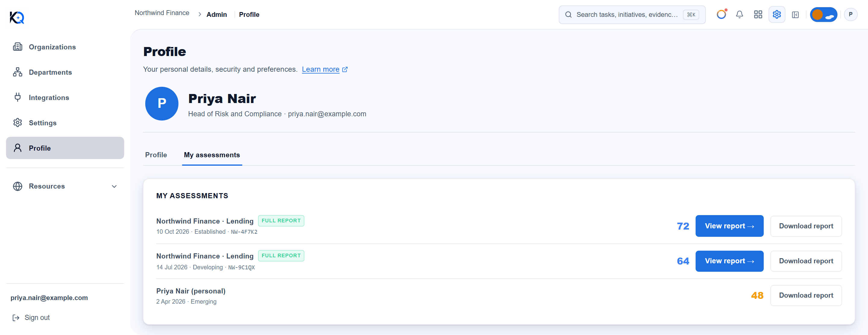Select the My assessments tab
The width and height of the screenshot is (868, 335).
click(x=212, y=155)
